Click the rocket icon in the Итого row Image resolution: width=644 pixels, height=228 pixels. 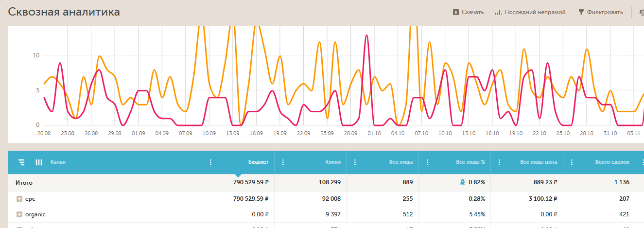click(x=463, y=182)
